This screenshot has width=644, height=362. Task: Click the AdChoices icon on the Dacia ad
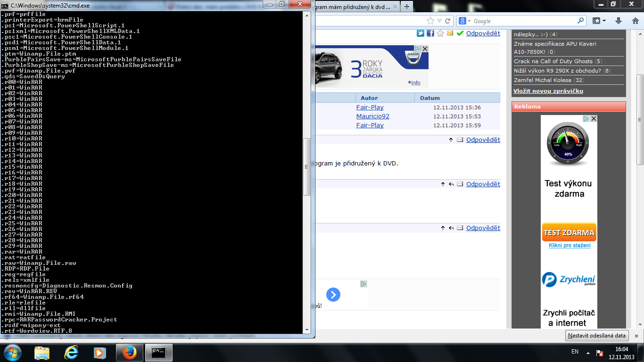[x=417, y=49]
